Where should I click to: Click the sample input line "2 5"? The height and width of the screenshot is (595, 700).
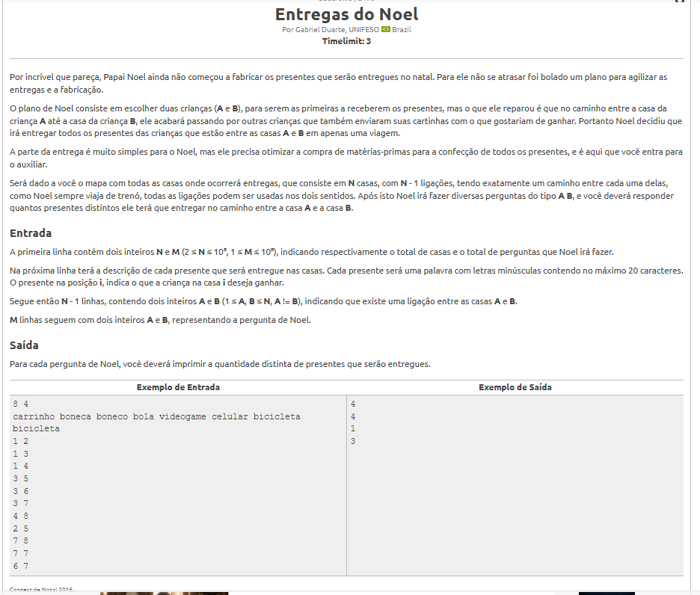pyautogui.click(x=20, y=528)
